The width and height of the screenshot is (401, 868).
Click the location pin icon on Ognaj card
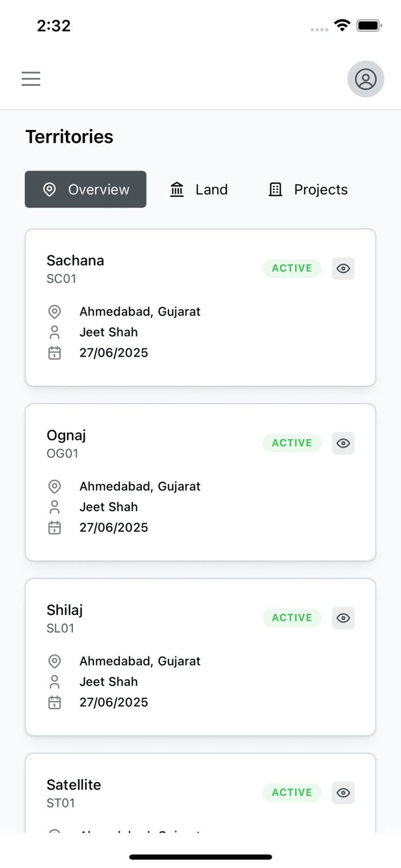(x=54, y=486)
